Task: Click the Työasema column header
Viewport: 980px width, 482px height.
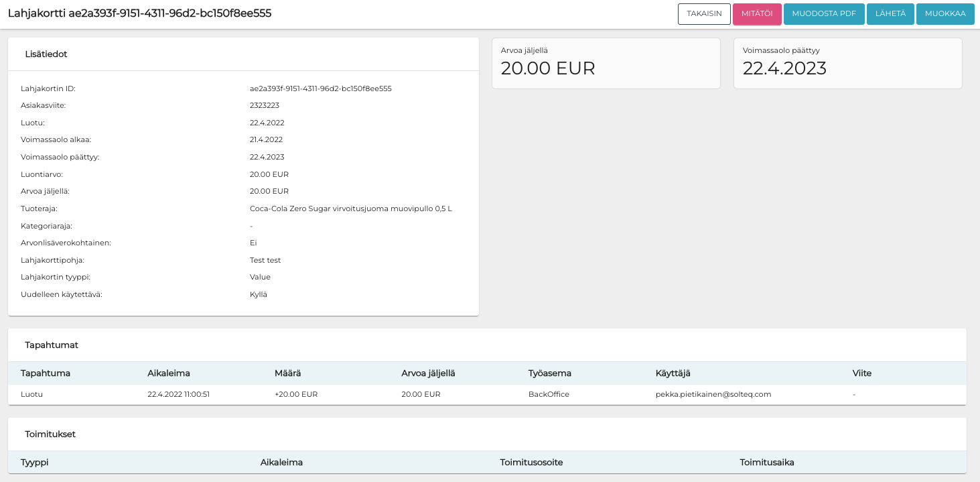Action: click(x=549, y=373)
